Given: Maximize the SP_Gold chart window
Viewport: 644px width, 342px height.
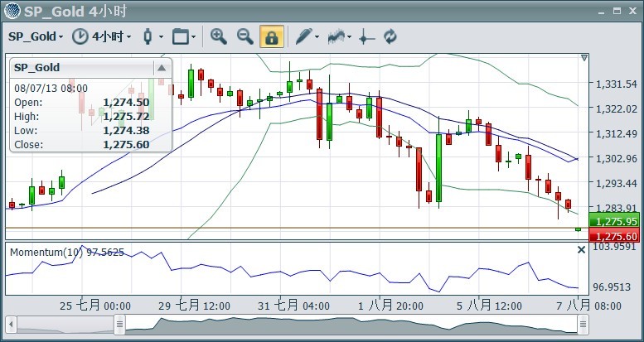Looking at the screenshot, I should click(617, 11).
